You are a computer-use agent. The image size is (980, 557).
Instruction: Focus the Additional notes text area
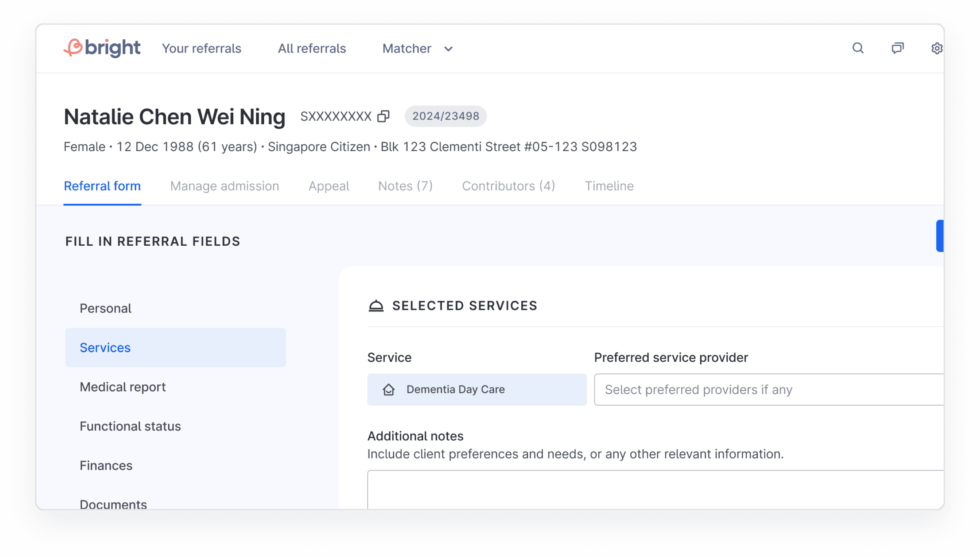point(655,489)
